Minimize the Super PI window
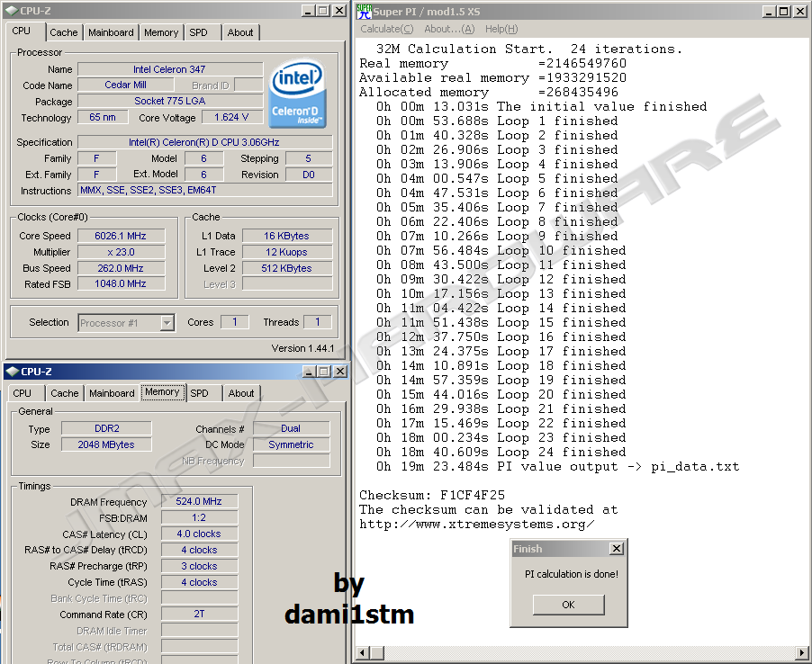Viewport: 812px width, 664px height. click(769, 12)
